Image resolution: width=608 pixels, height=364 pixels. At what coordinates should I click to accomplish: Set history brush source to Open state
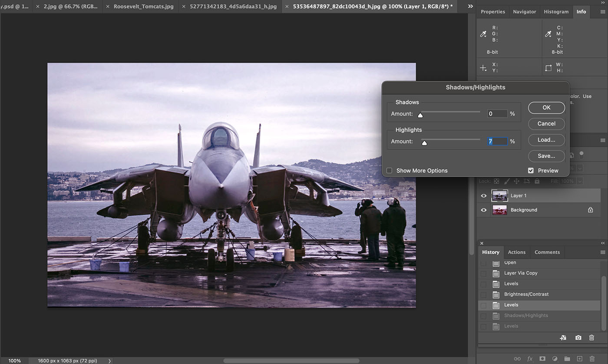[x=483, y=263]
